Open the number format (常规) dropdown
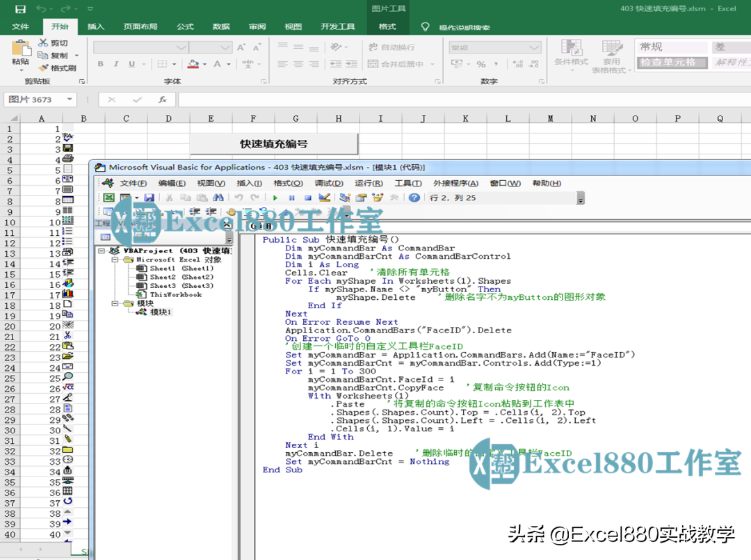This screenshot has width=751, height=560. click(535, 47)
